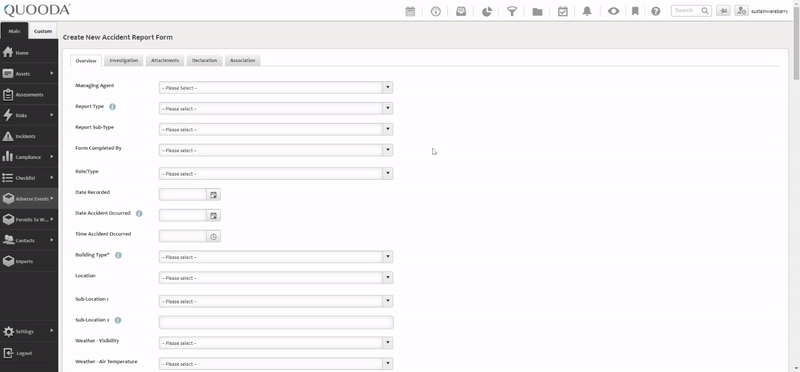Open the Role/Type dropdown
This screenshot has height=372, width=800.
276,174
